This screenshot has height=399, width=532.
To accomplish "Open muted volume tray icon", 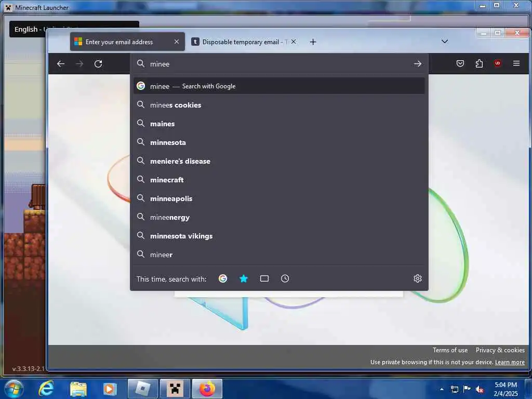I will 480,389.
